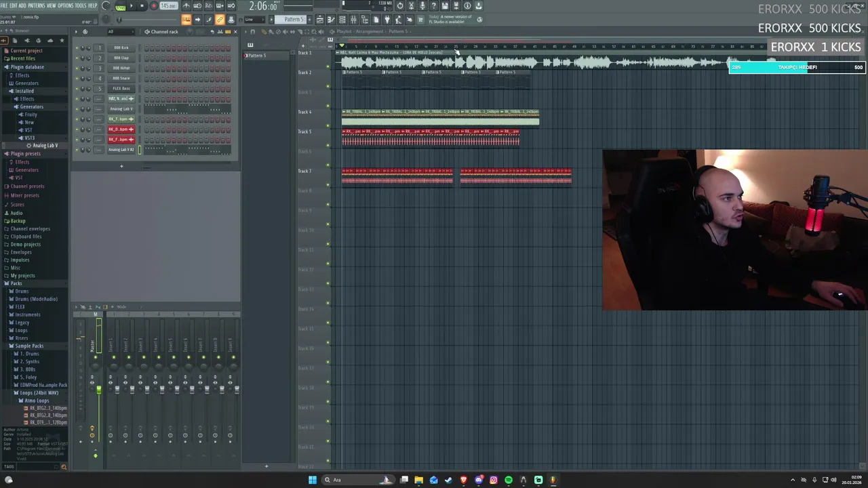Toggle Track 7 mute LED in playlist
Viewport: 868px width, 488px height.
(x=328, y=184)
